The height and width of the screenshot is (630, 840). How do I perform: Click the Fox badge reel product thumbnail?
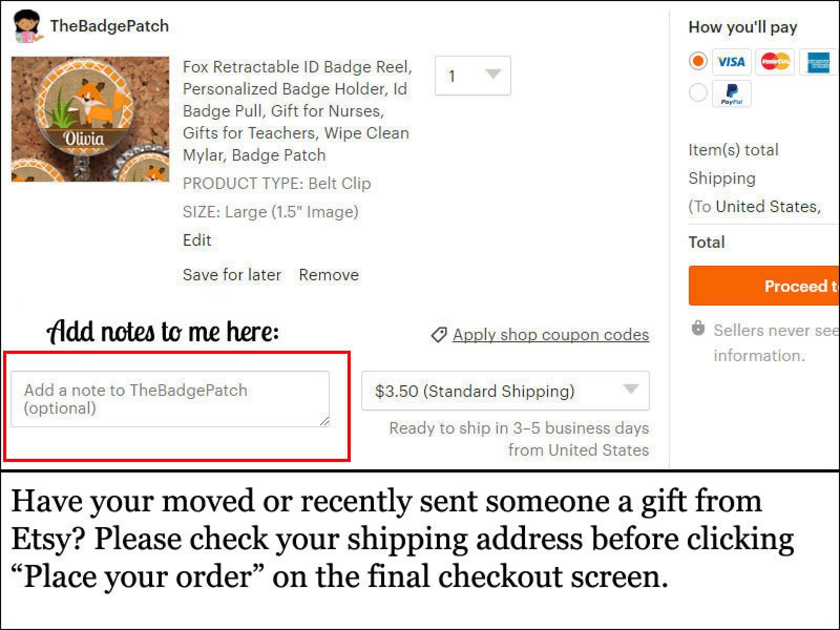(90, 119)
